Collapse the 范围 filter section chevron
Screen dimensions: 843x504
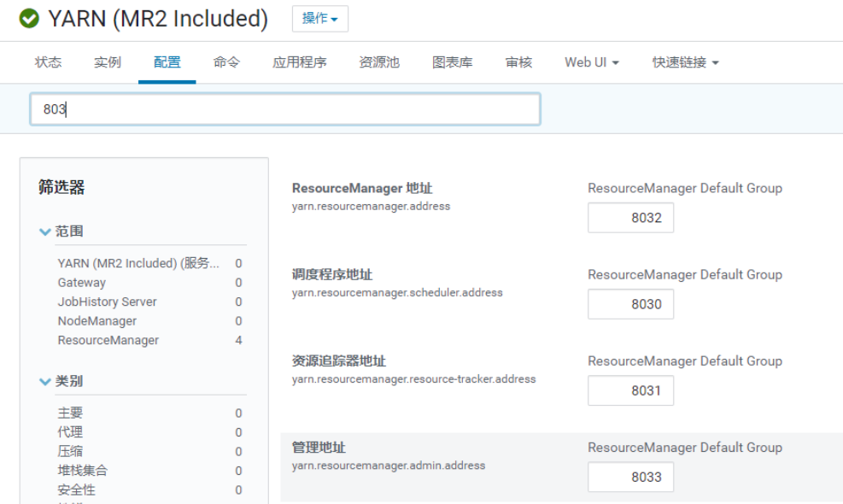pos(45,231)
